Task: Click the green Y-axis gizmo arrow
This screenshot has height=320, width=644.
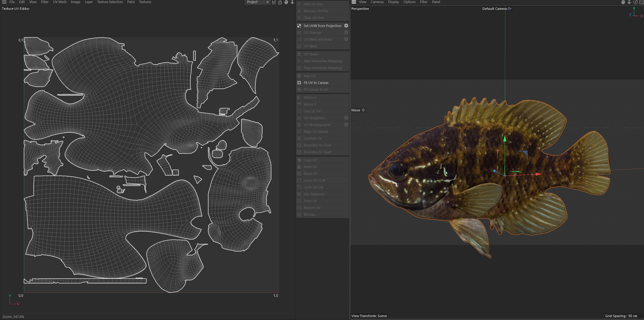Action: 505,138
